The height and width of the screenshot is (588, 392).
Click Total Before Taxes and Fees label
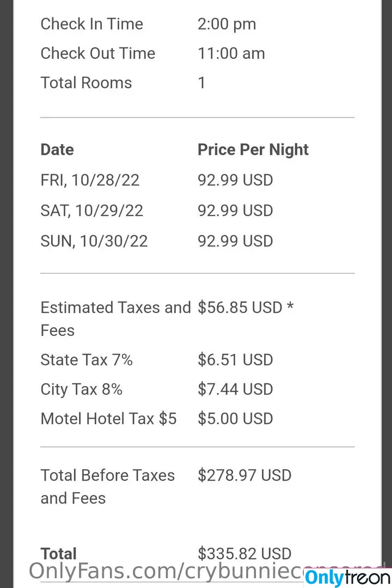108,487
